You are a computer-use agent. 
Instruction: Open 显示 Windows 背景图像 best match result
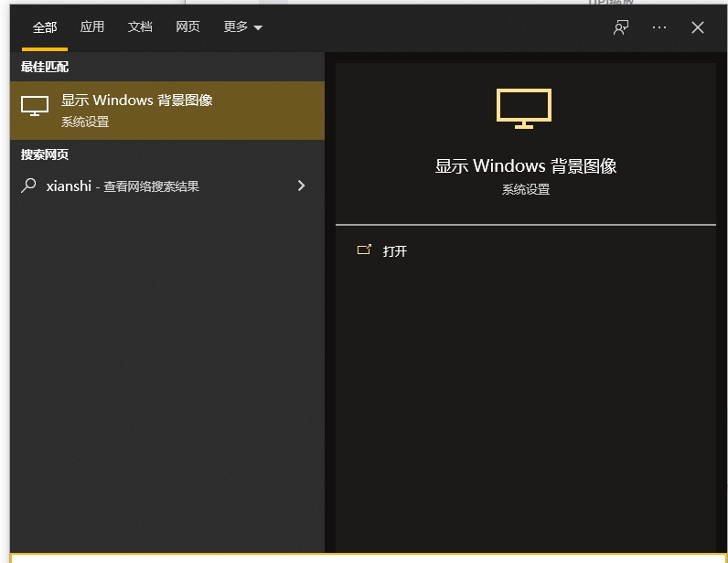pos(167,111)
